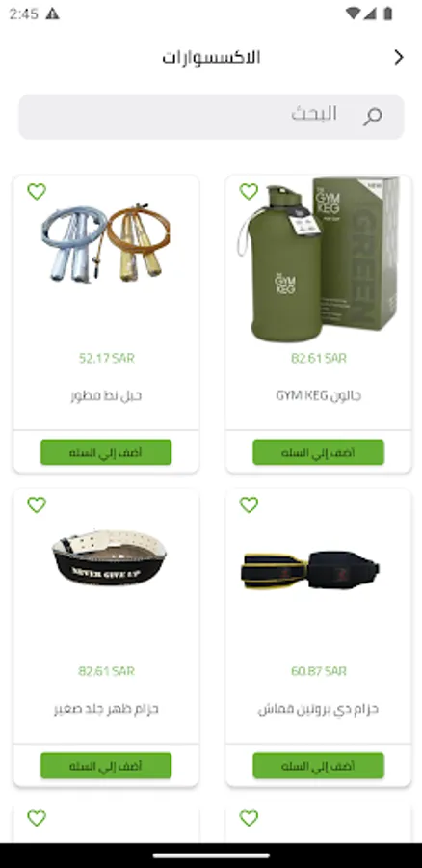Favorite the GYM KEG gallon with heart

[x=249, y=192]
